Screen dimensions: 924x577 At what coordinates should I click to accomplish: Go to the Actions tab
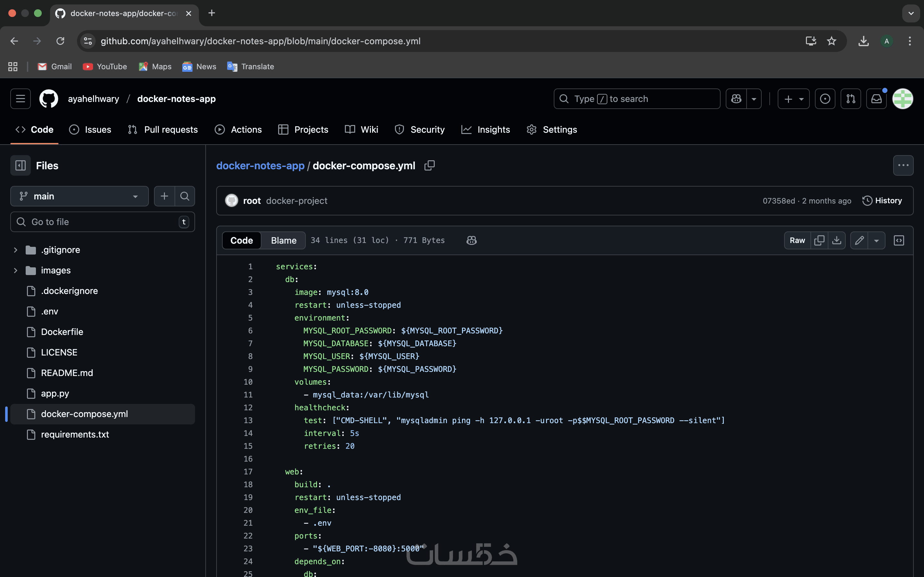pyautogui.click(x=238, y=130)
